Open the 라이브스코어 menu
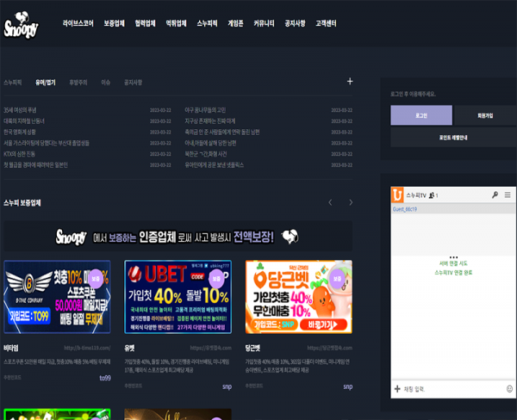The height and width of the screenshot is (420, 517). [78, 23]
